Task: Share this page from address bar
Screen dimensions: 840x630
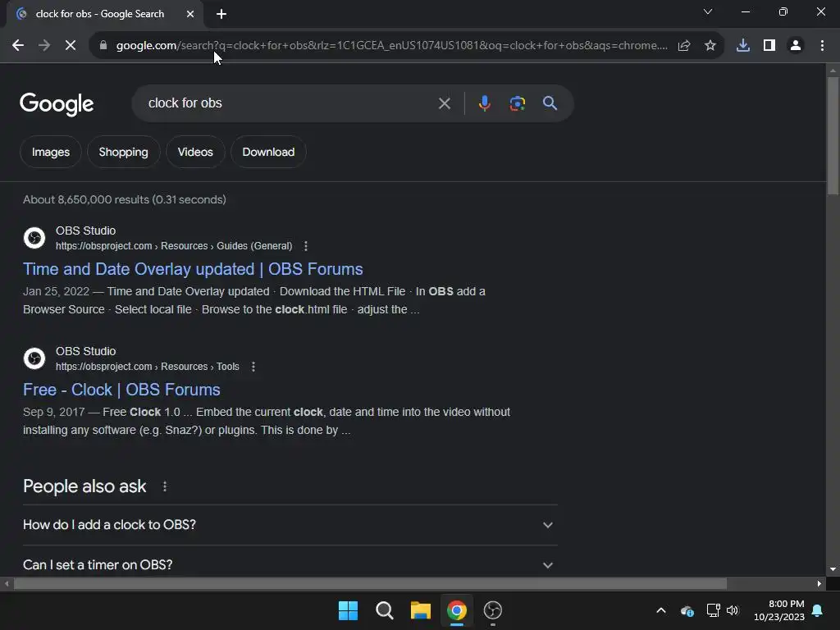Action: coord(684,46)
